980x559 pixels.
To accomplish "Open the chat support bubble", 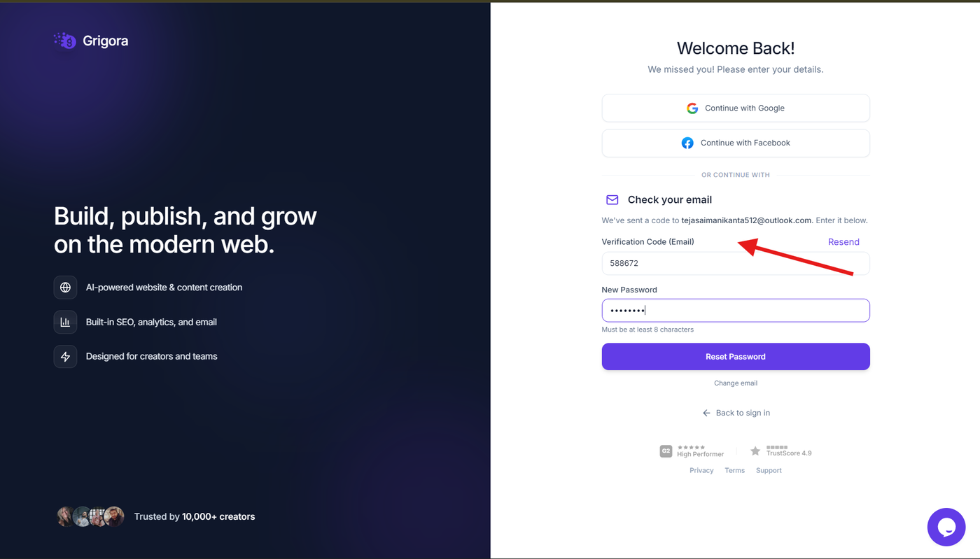I will click(x=946, y=527).
